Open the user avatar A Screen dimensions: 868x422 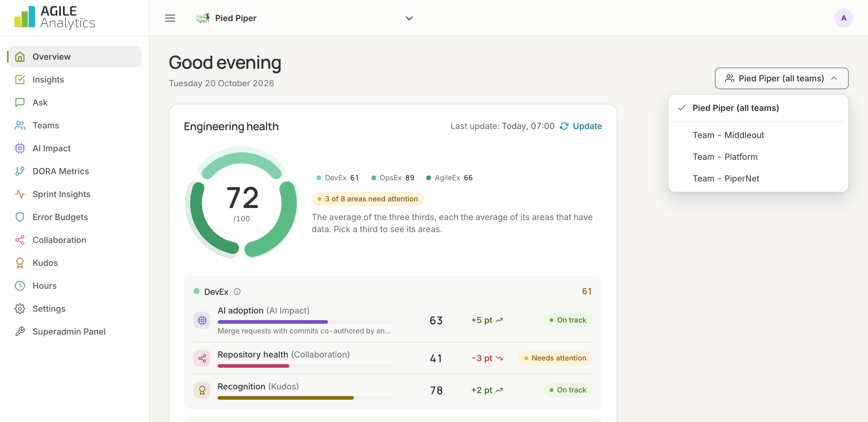843,18
